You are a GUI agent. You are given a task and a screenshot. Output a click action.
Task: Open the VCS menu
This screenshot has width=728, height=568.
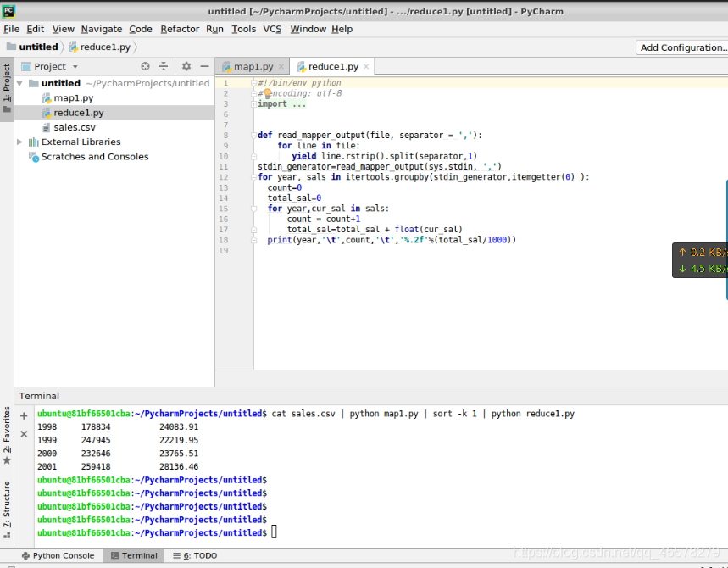coord(273,29)
